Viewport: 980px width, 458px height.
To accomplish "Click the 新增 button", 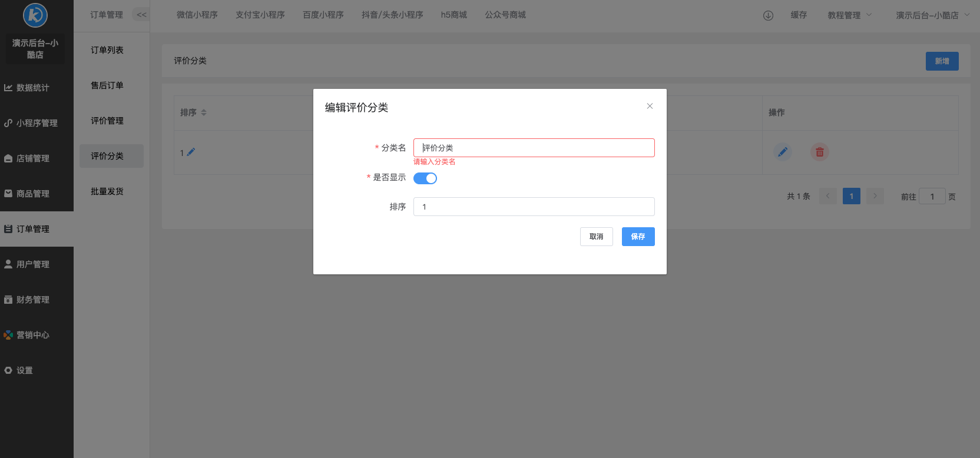I will [x=942, y=61].
